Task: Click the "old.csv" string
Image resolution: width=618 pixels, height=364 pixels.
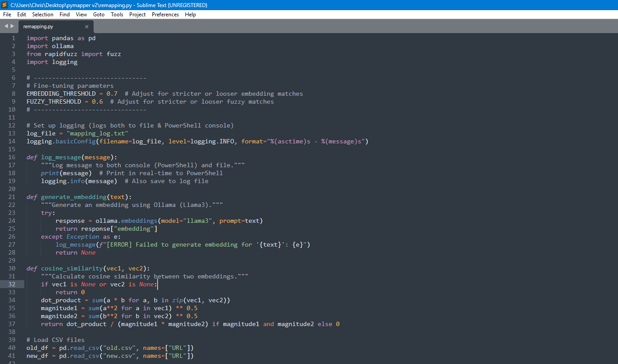Action: [119, 348]
